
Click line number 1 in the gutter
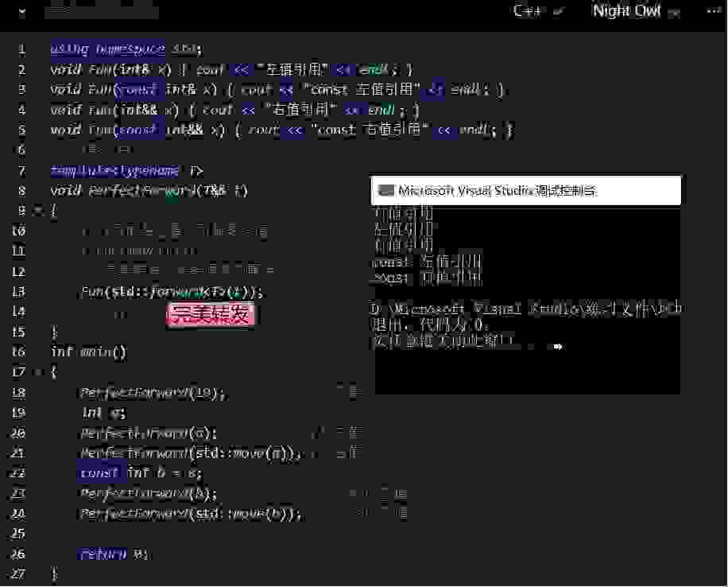tap(21, 49)
